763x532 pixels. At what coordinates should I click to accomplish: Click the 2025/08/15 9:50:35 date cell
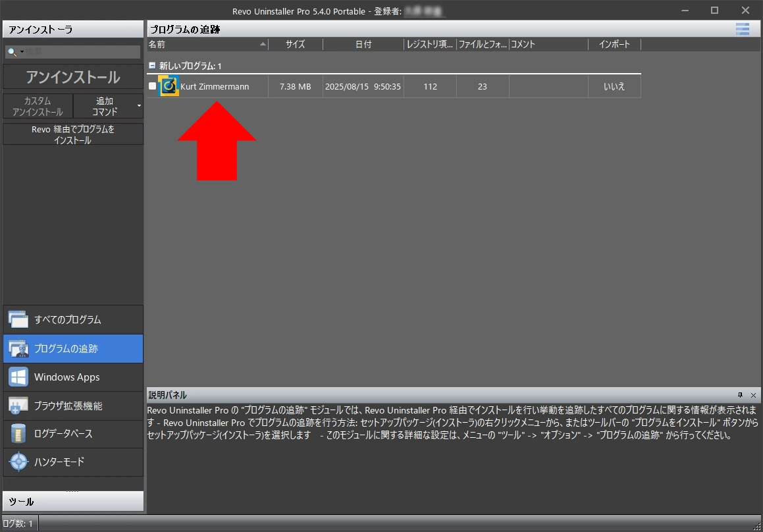tap(363, 87)
